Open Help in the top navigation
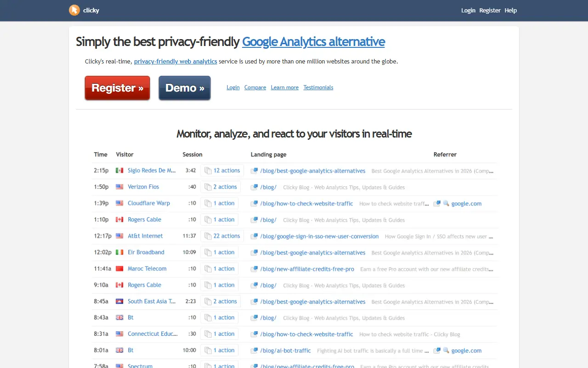This screenshot has height=368, width=588. [510, 10]
